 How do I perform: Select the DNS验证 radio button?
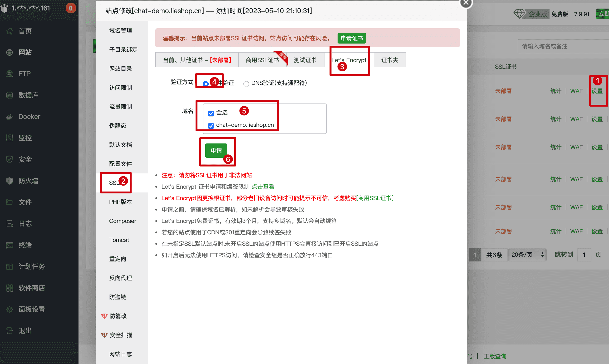(246, 84)
